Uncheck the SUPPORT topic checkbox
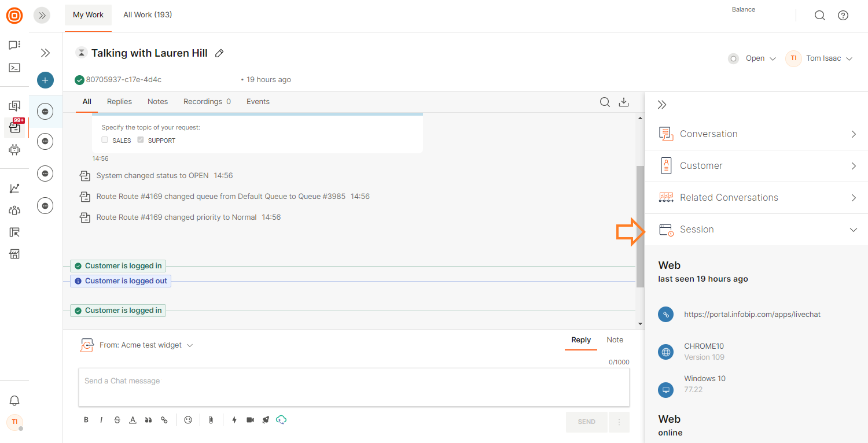Viewport: 868px width, 443px height. tap(141, 140)
